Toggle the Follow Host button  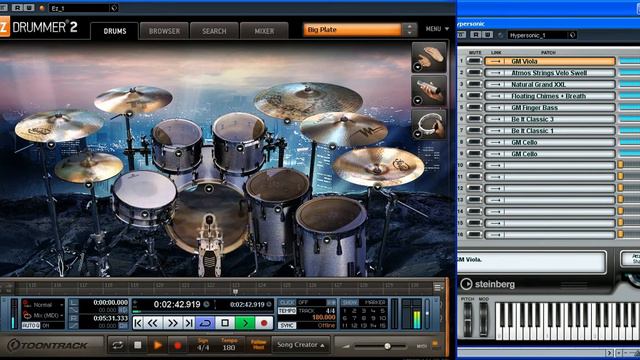(x=258, y=345)
